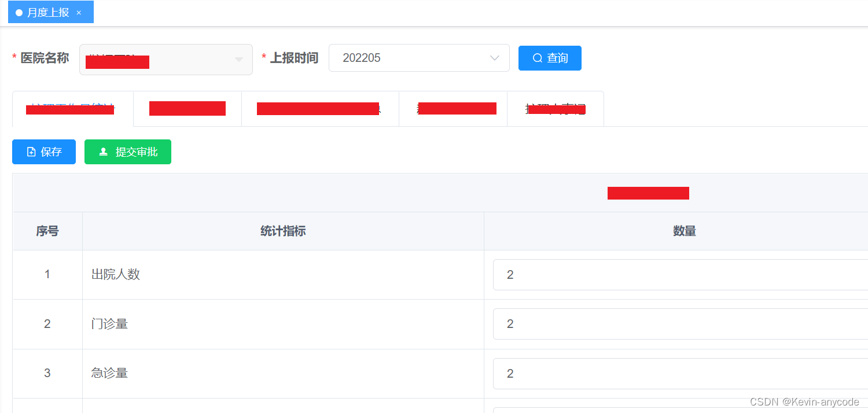Open the 上报时间 dropdown chevron
This screenshot has height=413, width=868.
[x=495, y=58]
